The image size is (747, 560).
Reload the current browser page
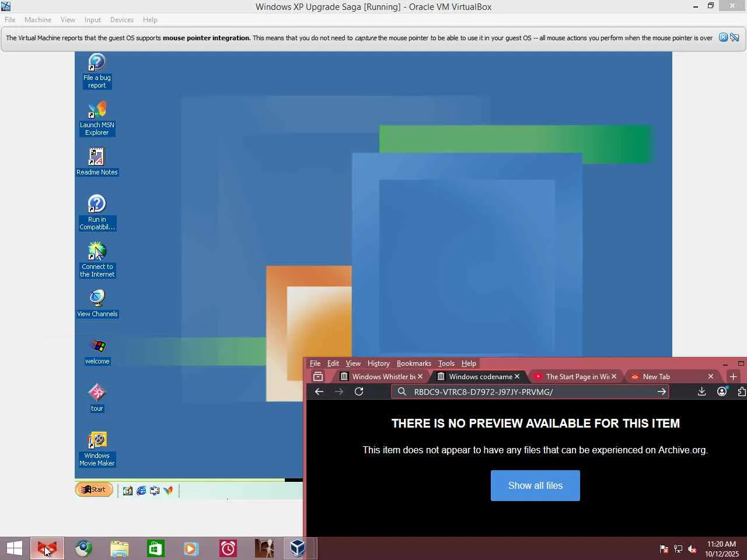[359, 392]
